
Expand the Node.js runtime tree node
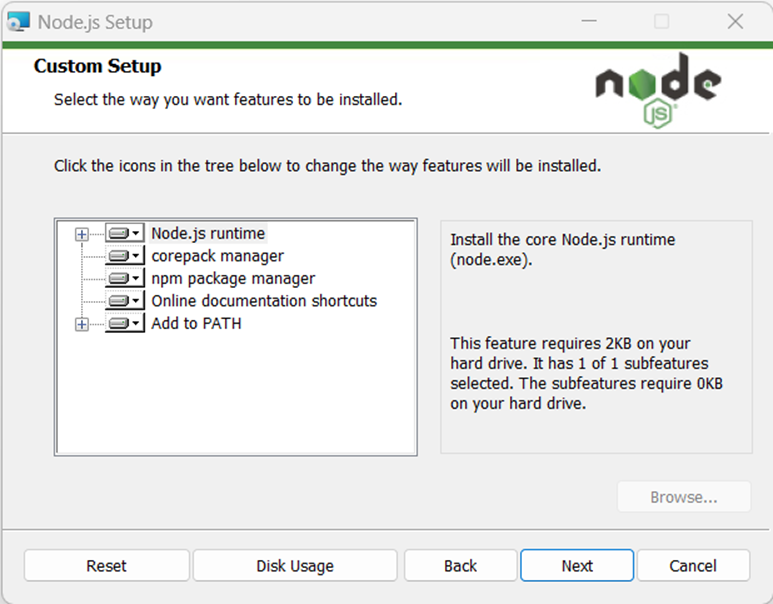(x=82, y=234)
